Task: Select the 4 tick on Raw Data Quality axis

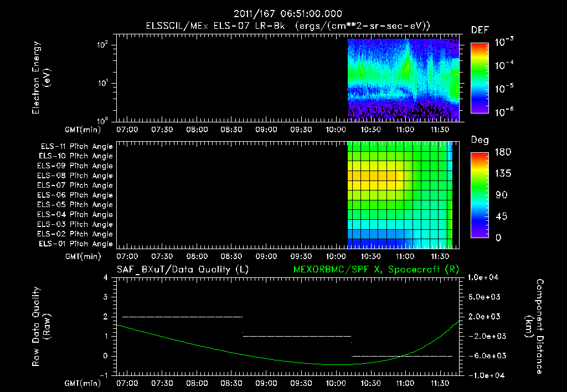Action: point(105,277)
